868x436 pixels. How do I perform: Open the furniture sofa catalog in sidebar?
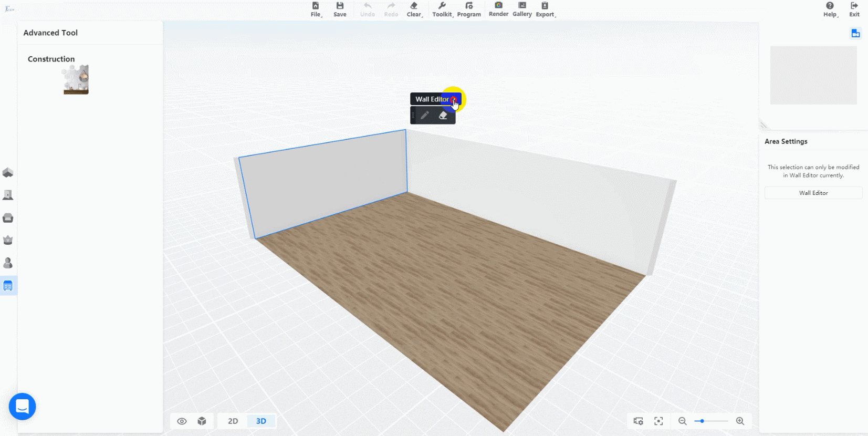[8, 217]
